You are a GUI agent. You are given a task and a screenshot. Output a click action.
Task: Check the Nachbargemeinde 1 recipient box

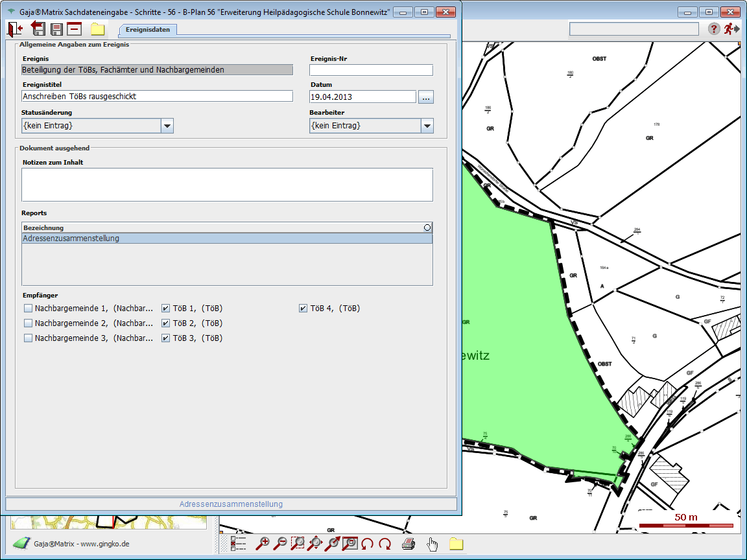(28, 309)
